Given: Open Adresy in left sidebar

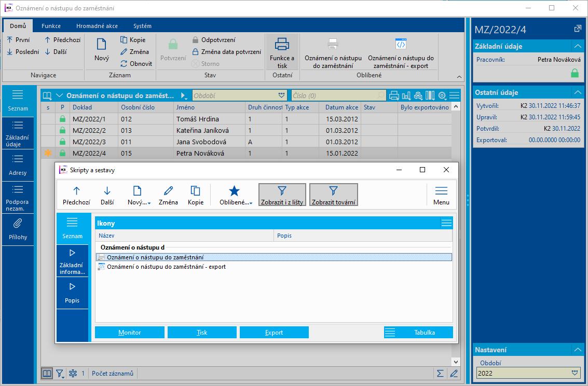Looking at the screenshot, I should tap(18, 166).
